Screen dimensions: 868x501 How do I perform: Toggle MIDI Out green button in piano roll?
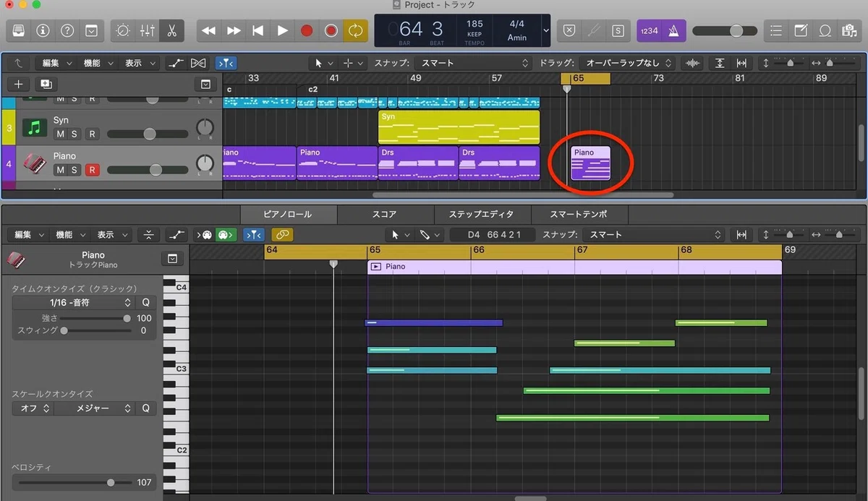tap(226, 235)
